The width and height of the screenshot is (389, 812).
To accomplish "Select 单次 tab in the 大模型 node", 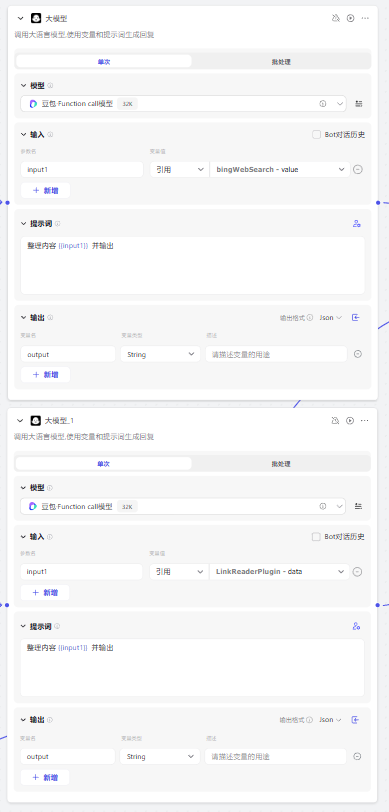I will point(104,62).
